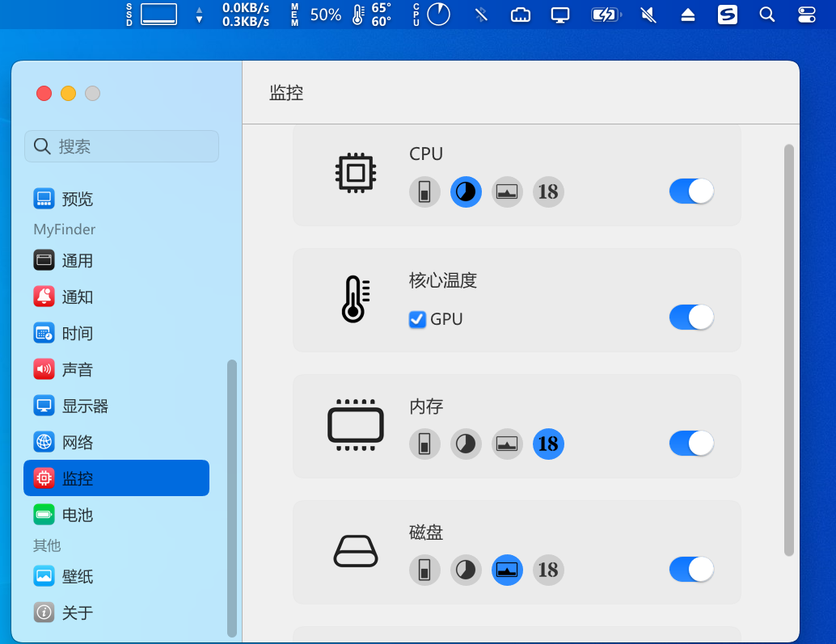836x644 pixels.
Task: Close the settings window
Action: (x=44, y=93)
